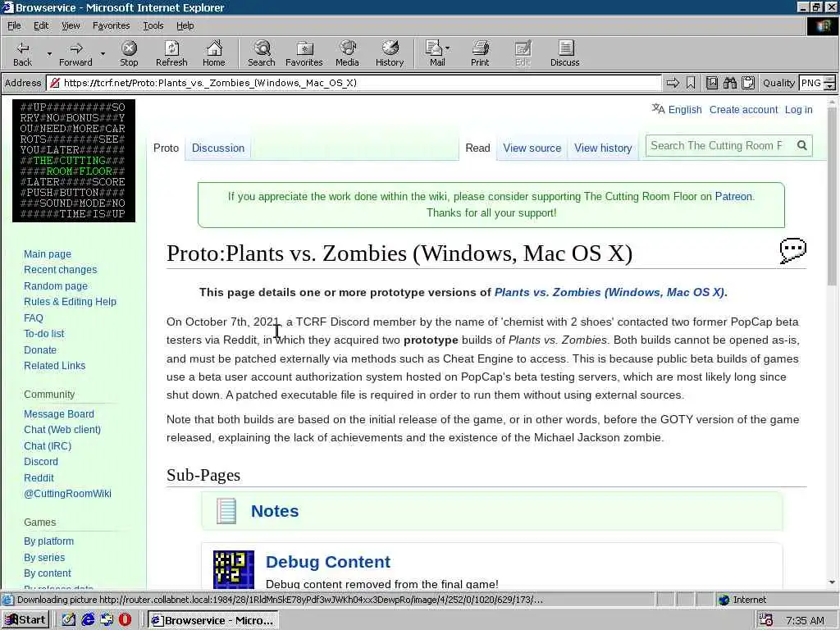Click the vertical scrollbar down arrow
The height and width of the screenshot is (630, 840).
click(832, 582)
